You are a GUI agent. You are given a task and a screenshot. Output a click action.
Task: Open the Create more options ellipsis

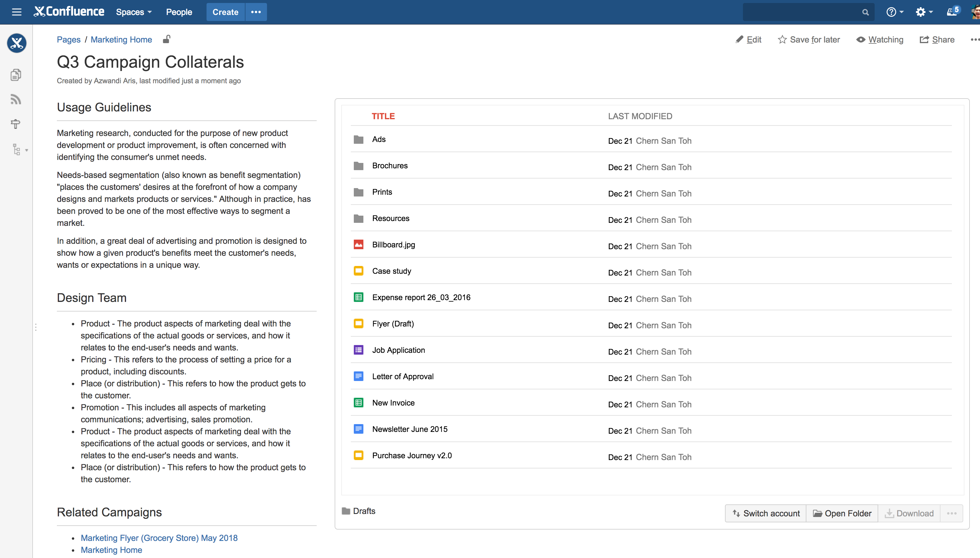click(256, 12)
